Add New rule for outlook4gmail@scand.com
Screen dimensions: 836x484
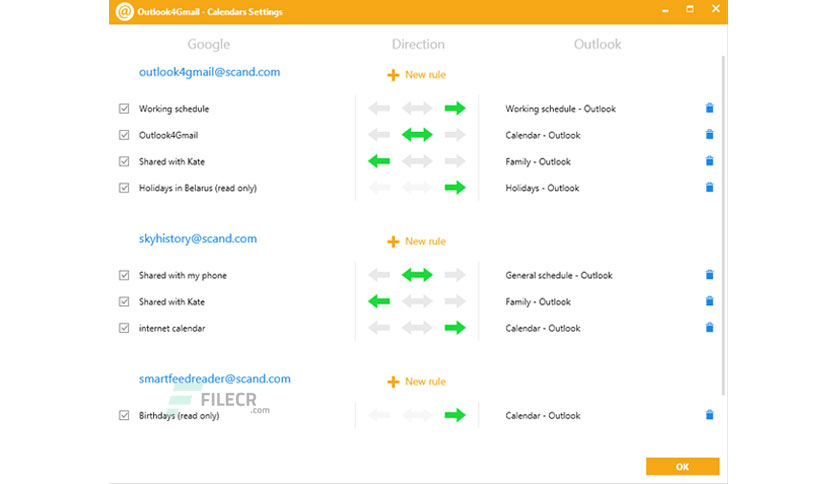416,75
